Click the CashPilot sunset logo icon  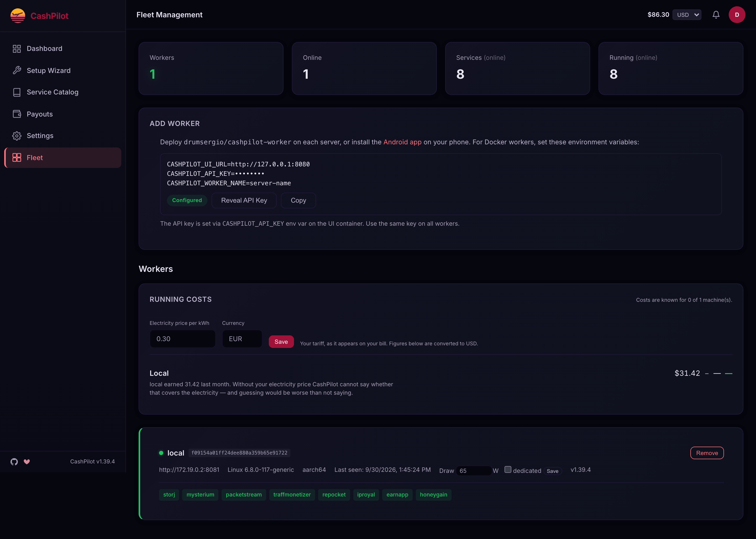pos(18,15)
